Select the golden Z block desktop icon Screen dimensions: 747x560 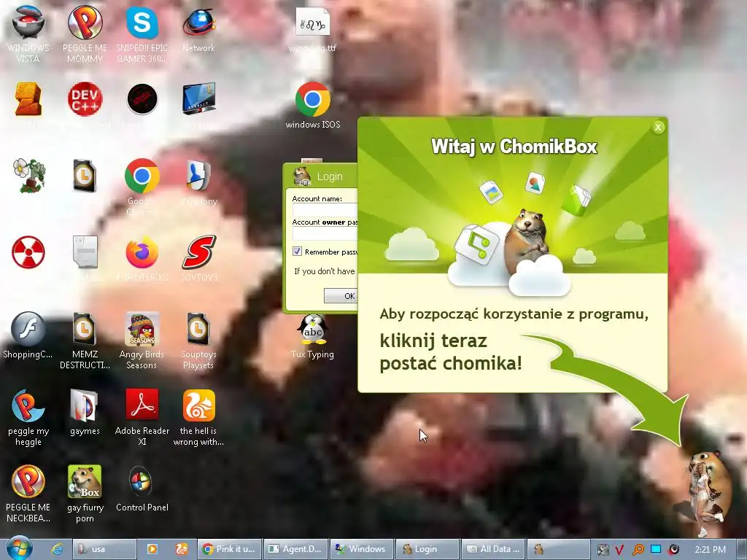[28, 99]
